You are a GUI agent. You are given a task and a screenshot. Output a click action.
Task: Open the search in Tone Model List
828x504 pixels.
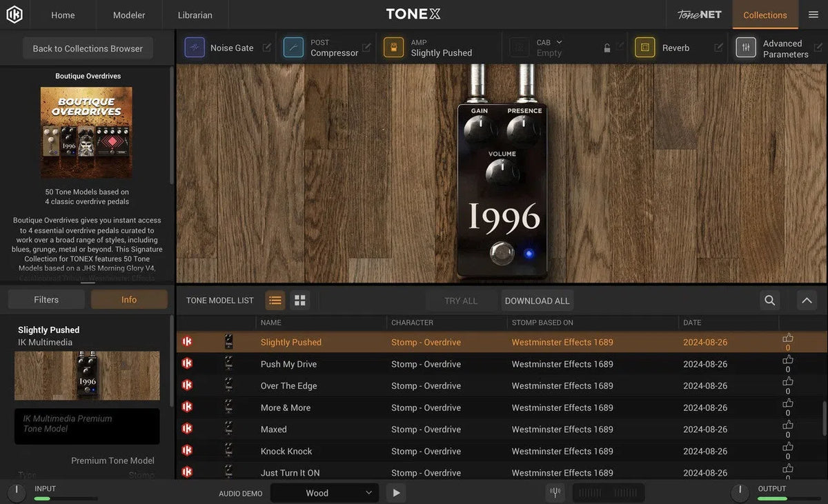(769, 301)
